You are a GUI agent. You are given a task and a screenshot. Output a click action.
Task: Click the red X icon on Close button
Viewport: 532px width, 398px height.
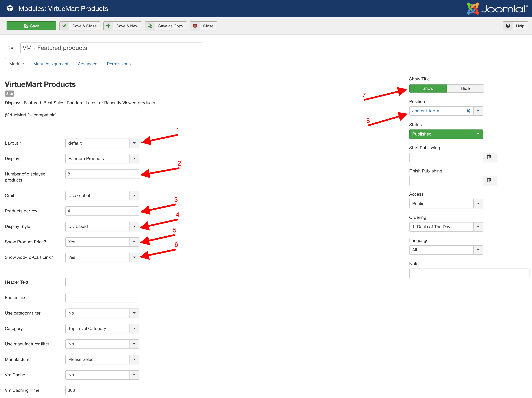pos(195,26)
